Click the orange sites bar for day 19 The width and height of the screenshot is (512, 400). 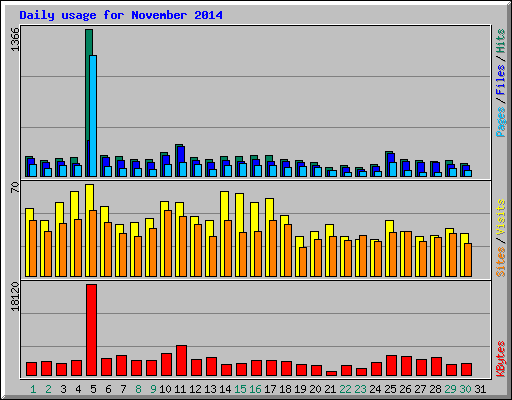tap(303, 262)
